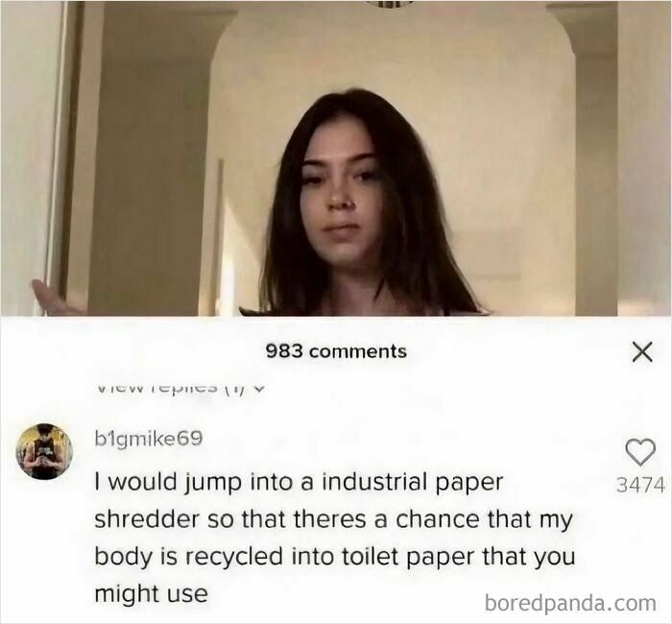Image resolution: width=672 pixels, height=624 pixels.
Task: Click the word 'shredder' in the comment
Action: [147, 519]
